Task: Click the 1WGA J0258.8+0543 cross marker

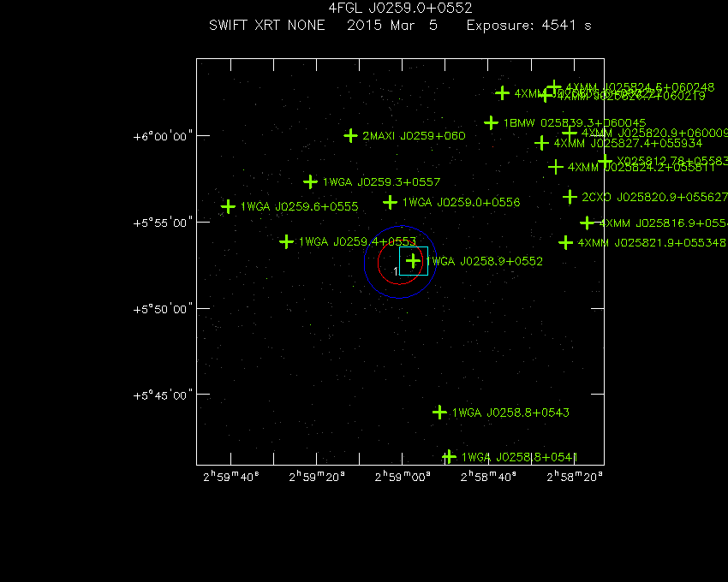Action: coord(439,413)
